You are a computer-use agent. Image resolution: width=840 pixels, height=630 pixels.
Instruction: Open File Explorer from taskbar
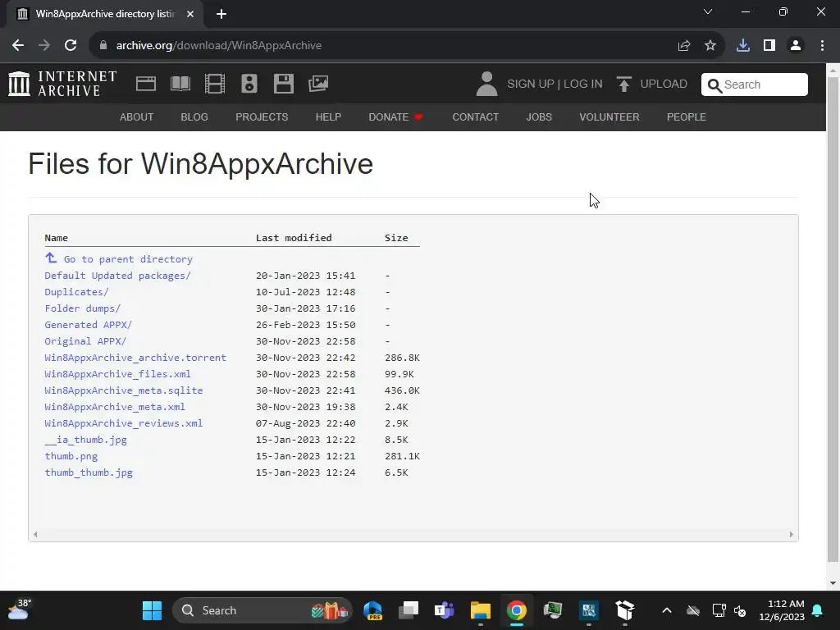click(x=481, y=610)
